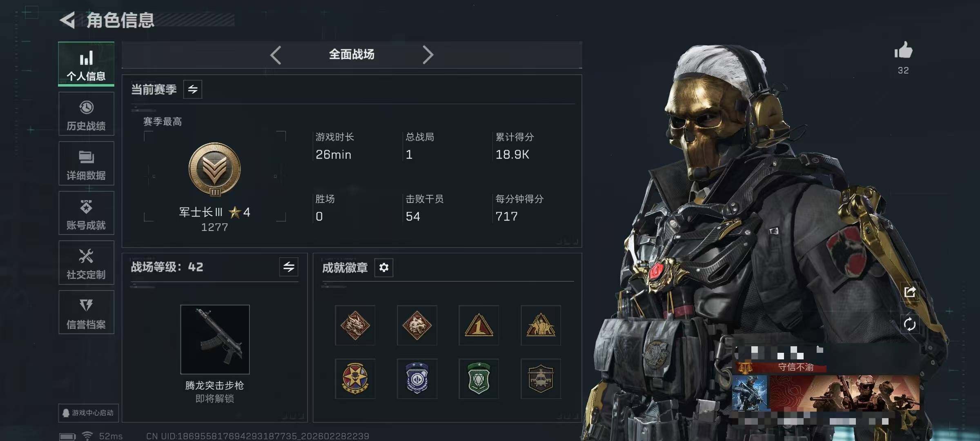Toggle the 当前赛季 season swap button
980x441 pixels.
click(x=193, y=89)
